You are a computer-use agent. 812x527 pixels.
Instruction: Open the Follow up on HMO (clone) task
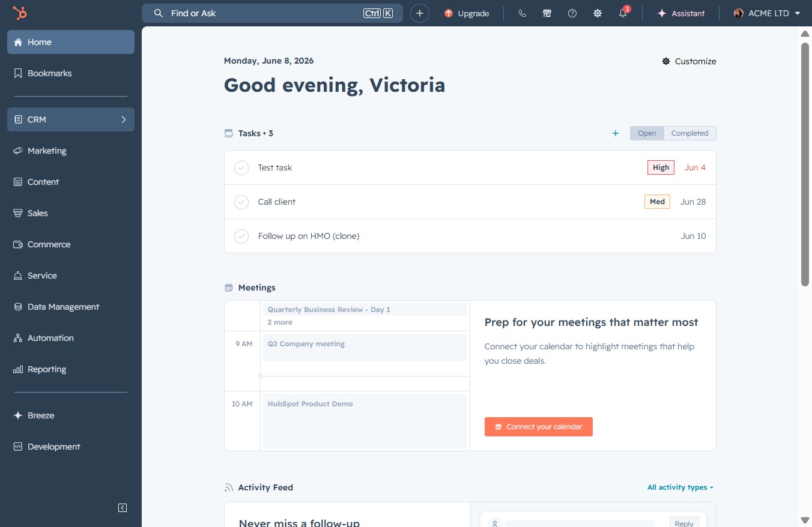click(470, 236)
